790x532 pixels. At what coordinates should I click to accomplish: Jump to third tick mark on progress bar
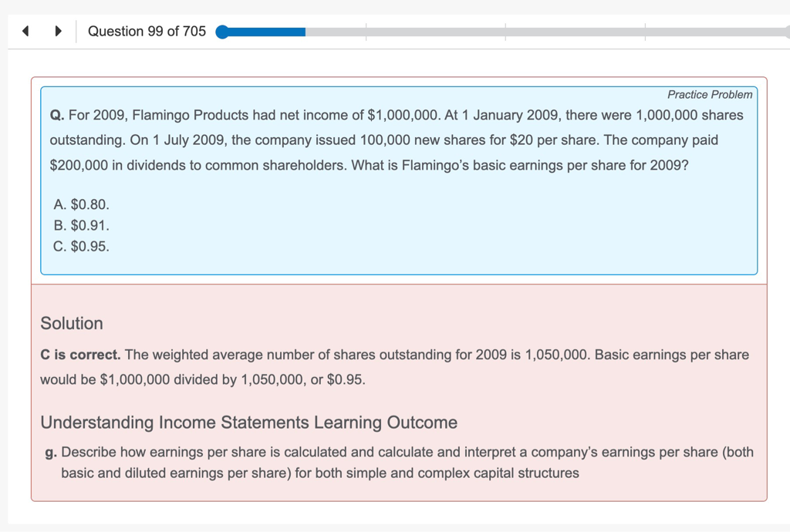tap(645, 32)
